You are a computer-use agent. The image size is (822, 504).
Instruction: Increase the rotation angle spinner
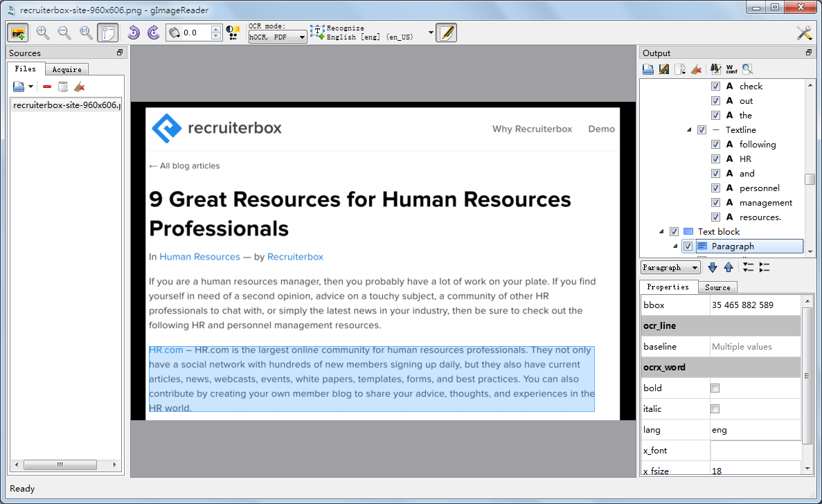point(216,29)
